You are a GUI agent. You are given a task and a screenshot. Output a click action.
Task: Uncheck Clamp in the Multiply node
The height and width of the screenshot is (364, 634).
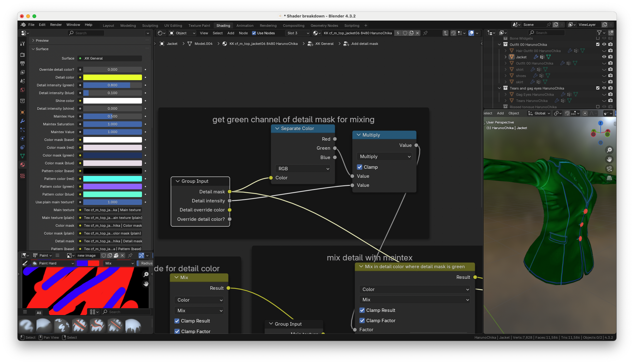point(360,167)
